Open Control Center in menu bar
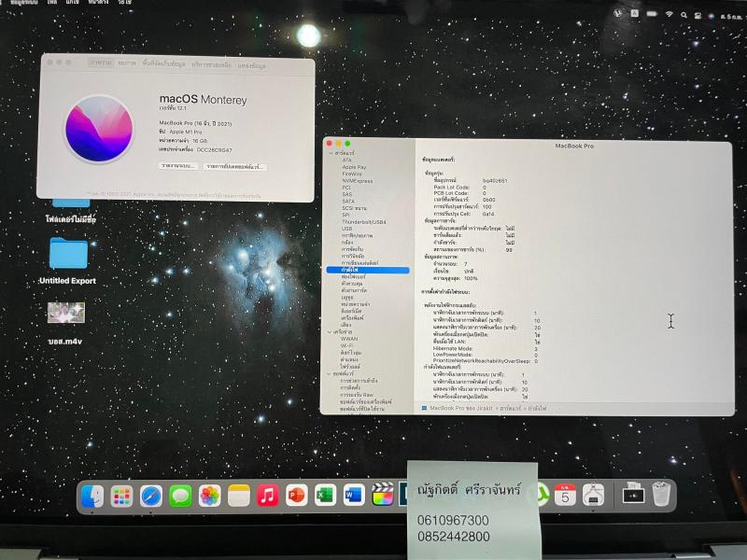747x560 pixels. tap(698, 15)
